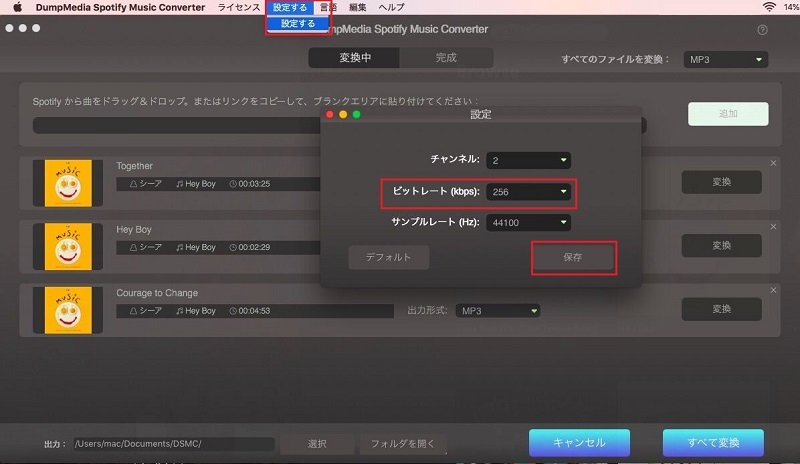Click the Together track title
Viewport: 800px width, 464px height.
[x=134, y=166]
